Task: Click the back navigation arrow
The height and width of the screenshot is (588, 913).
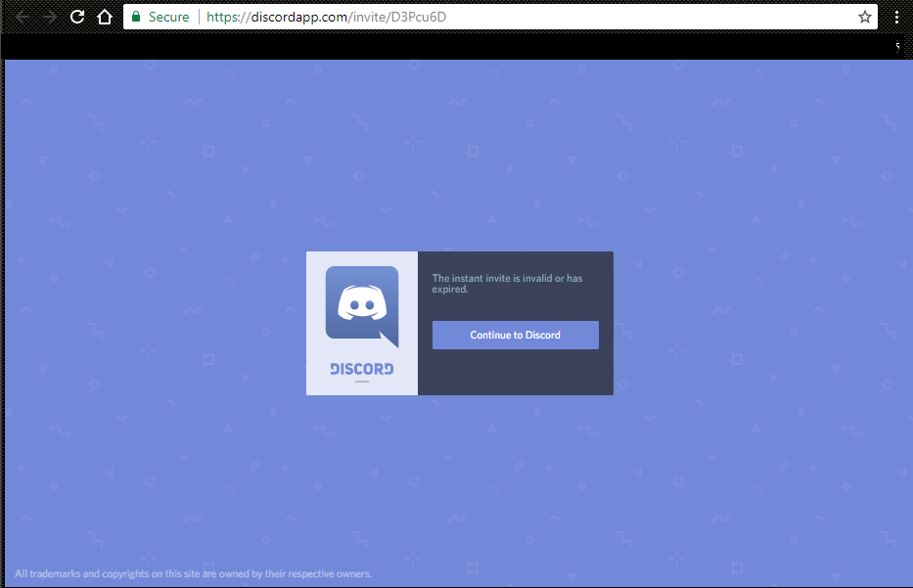Action: coord(23,17)
